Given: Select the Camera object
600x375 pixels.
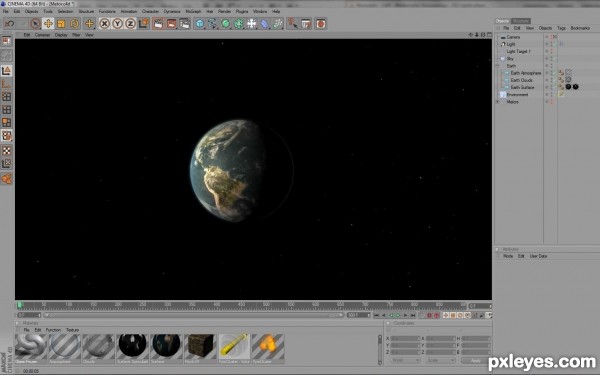Looking at the screenshot, I should [513, 37].
